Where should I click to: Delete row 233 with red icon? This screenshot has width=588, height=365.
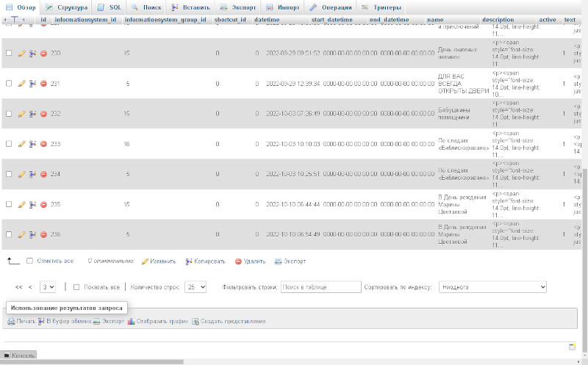click(43, 144)
